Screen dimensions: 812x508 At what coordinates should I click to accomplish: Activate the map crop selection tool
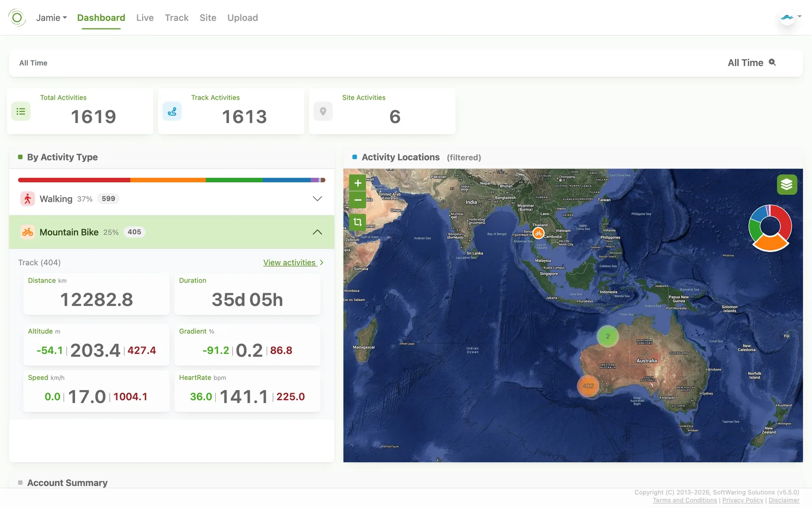point(358,222)
